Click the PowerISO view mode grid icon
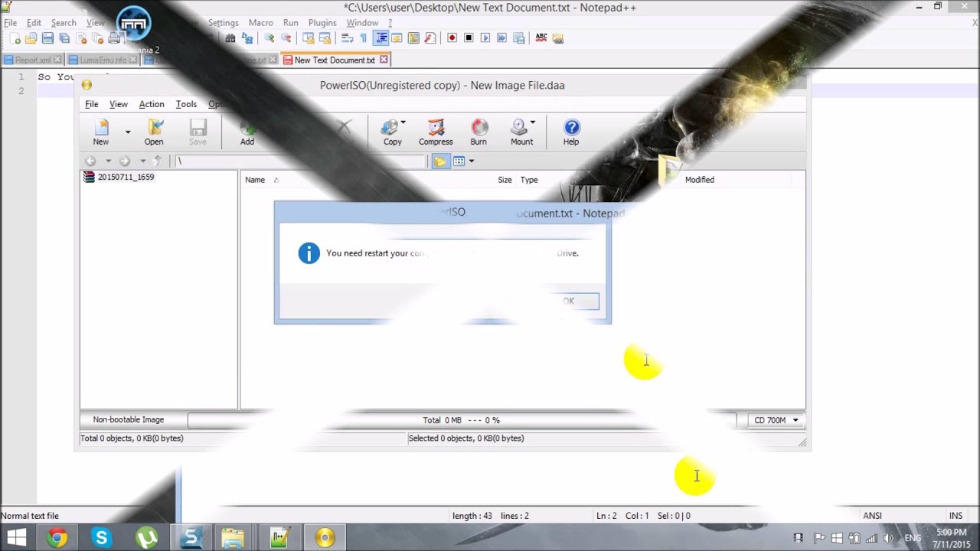 coord(459,161)
